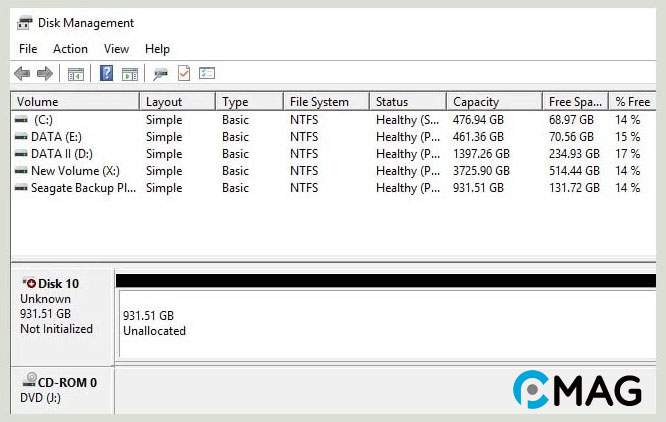Select the 931.51 GB Unallocated partition block

[x=385, y=323]
